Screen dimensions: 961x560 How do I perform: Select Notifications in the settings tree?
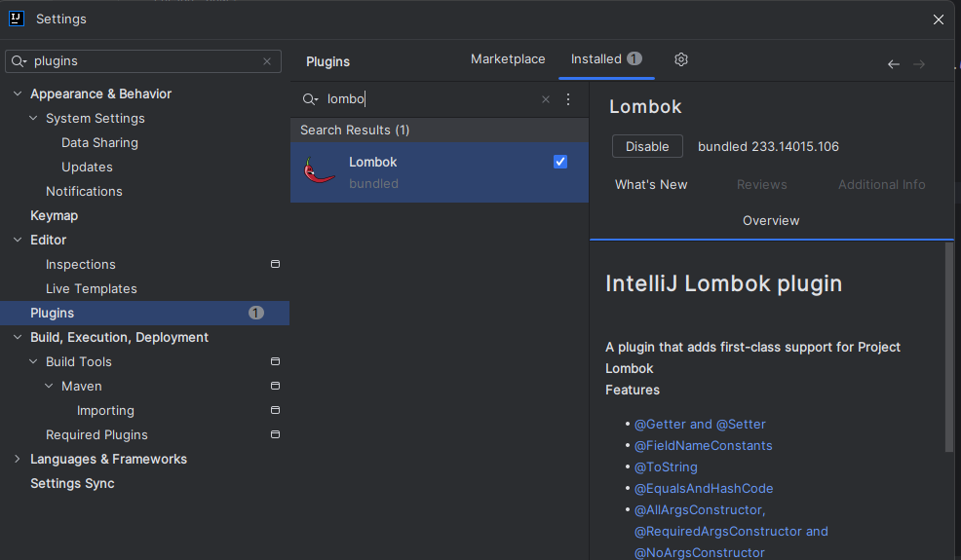point(84,191)
